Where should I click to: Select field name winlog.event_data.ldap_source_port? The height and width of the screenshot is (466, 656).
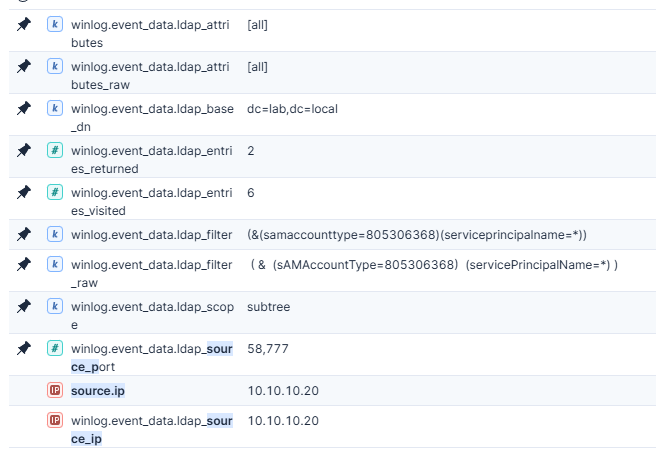[152, 357]
